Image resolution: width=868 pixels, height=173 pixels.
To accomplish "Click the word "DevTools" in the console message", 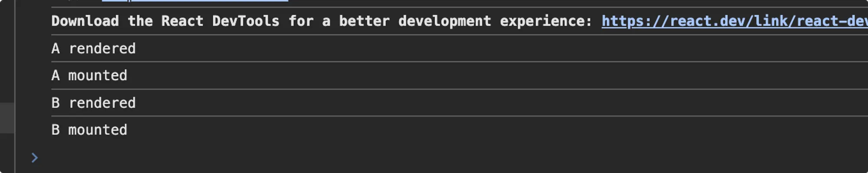I will (x=246, y=21).
